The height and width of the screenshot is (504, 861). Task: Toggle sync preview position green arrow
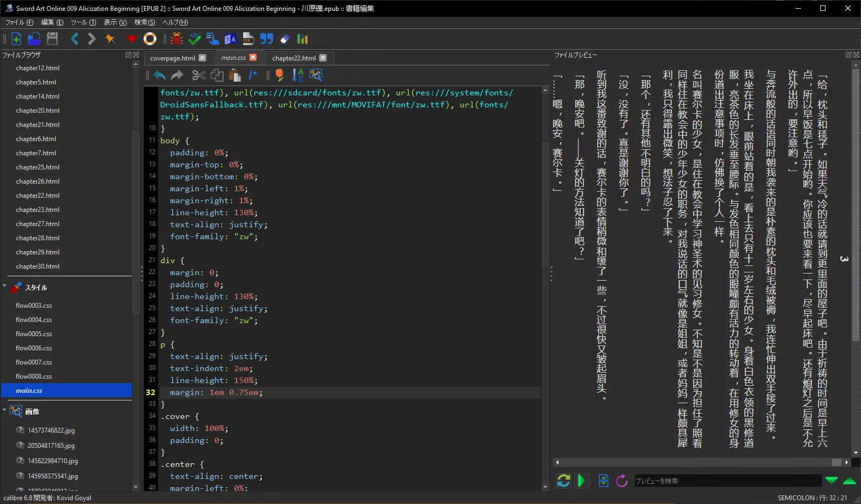pos(581,481)
